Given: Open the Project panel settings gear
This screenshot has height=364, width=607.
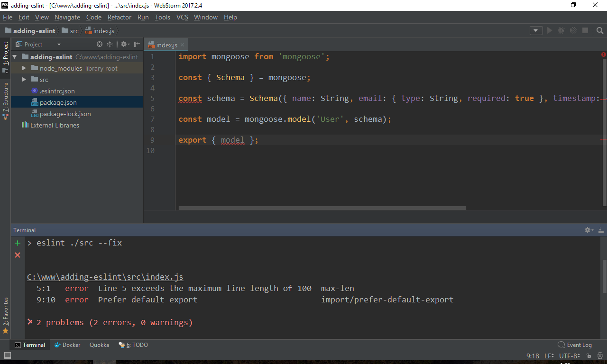Looking at the screenshot, I should click(x=123, y=44).
